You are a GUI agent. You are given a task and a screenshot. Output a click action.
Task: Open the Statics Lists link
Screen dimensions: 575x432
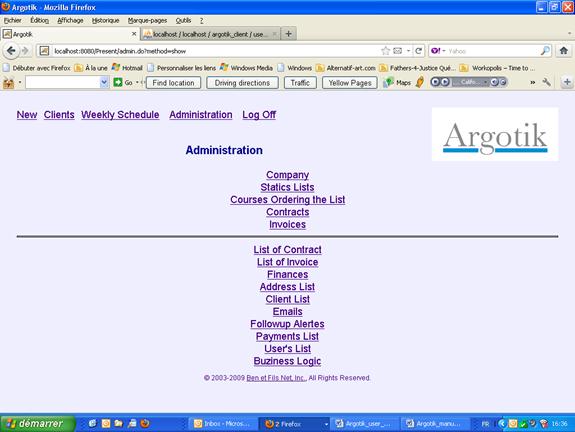[288, 187]
